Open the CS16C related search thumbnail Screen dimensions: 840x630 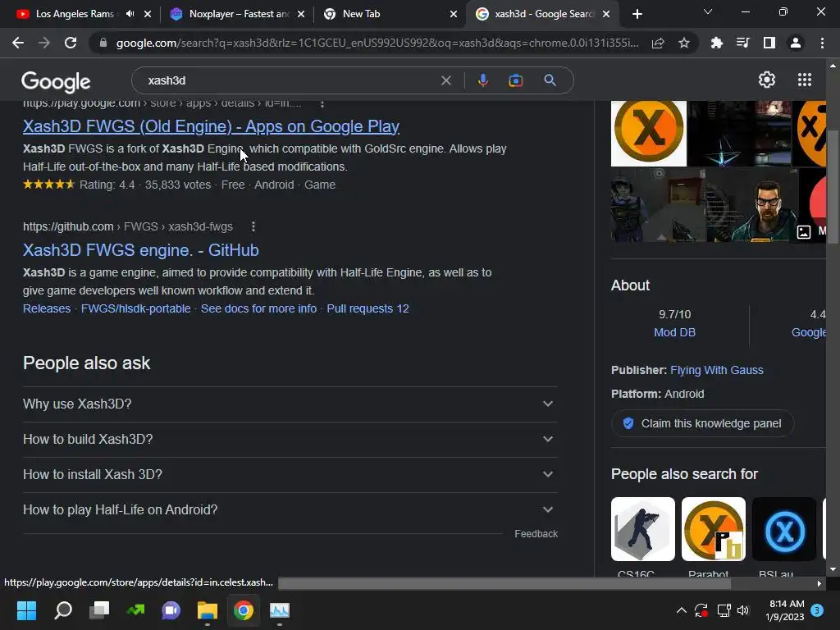(x=643, y=529)
